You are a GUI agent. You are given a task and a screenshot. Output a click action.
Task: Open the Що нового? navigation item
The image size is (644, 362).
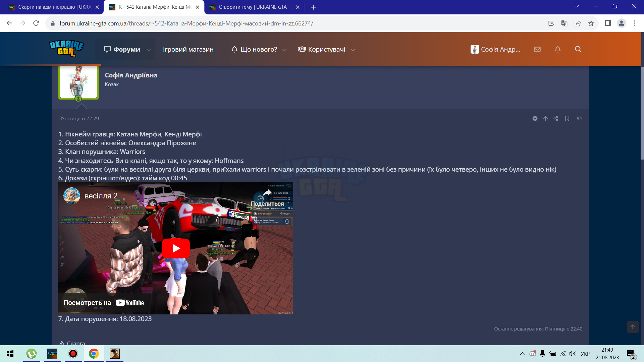(x=254, y=49)
